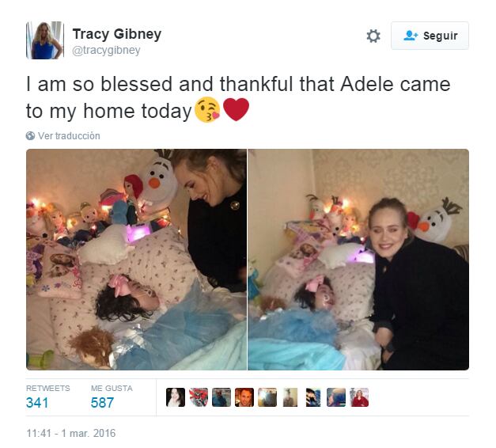Click the follow person-plus icon
The width and height of the screenshot is (496, 448).
(411, 36)
